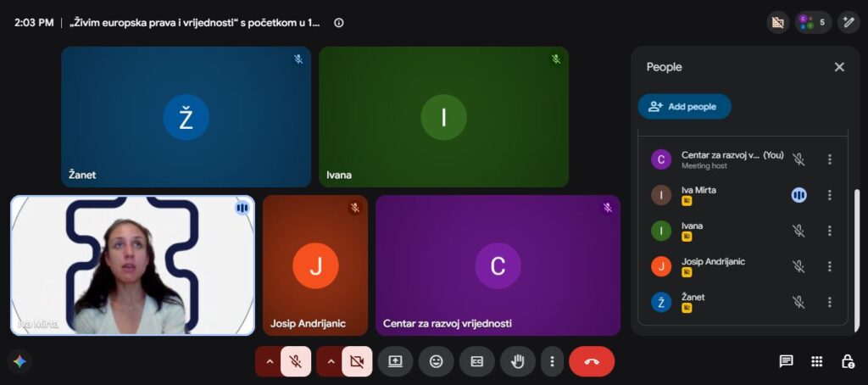868x385 pixels.
Task: Click the Add people button
Action: pos(684,106)
